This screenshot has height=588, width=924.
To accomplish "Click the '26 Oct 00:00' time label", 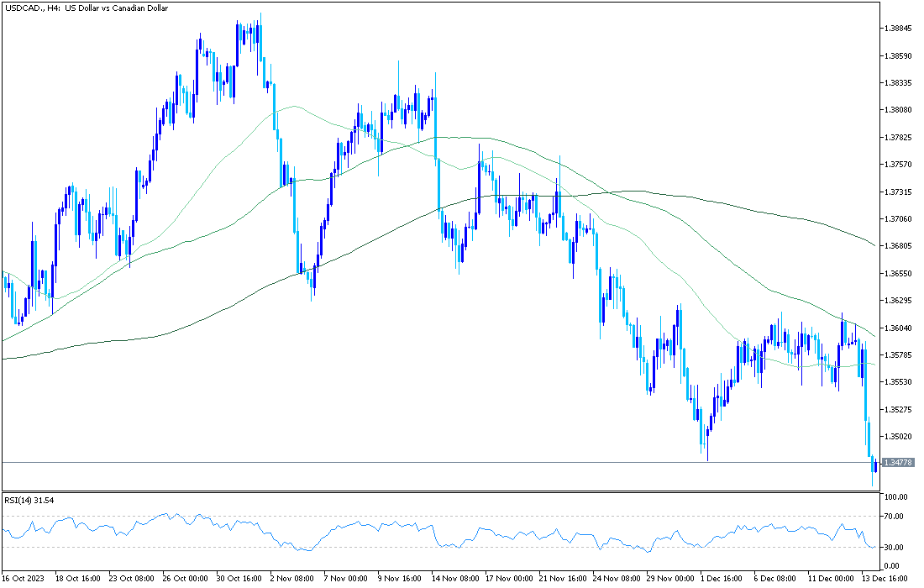I will pos(186,579).
